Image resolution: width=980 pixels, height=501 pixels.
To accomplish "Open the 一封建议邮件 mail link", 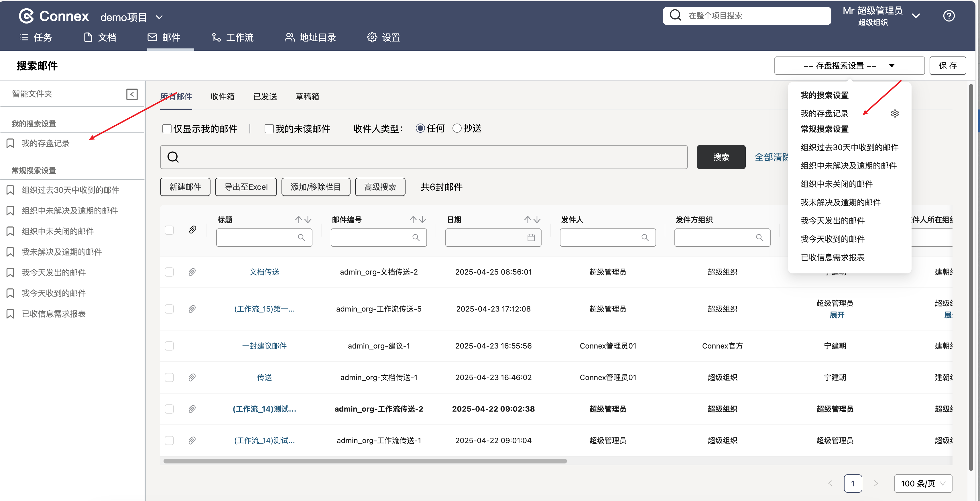I will point(264,346).
